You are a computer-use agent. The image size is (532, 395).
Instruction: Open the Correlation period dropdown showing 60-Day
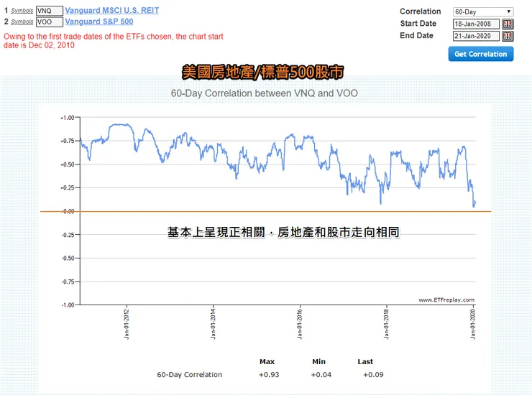point(483,12)
